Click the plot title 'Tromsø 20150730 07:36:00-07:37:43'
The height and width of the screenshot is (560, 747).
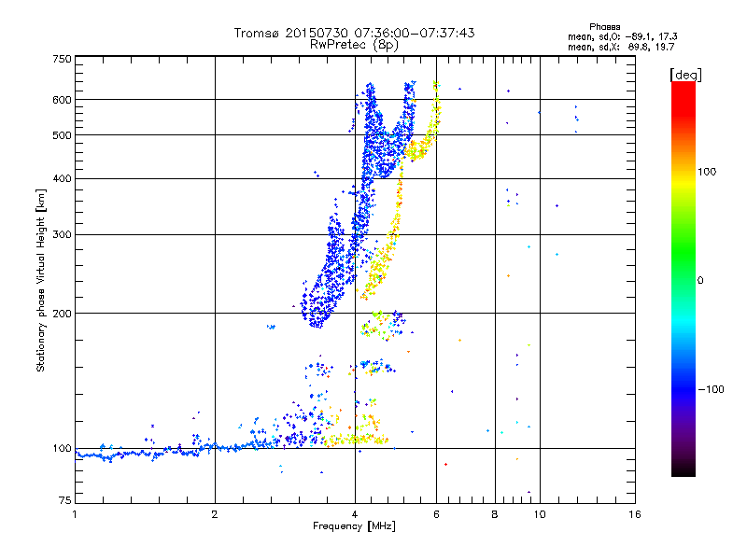[354, 33]
